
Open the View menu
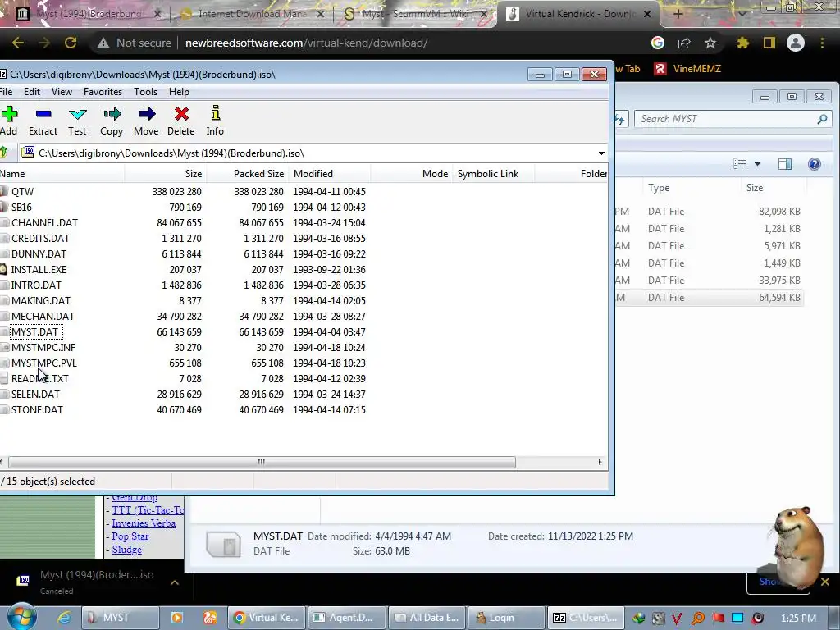[62, 92]
